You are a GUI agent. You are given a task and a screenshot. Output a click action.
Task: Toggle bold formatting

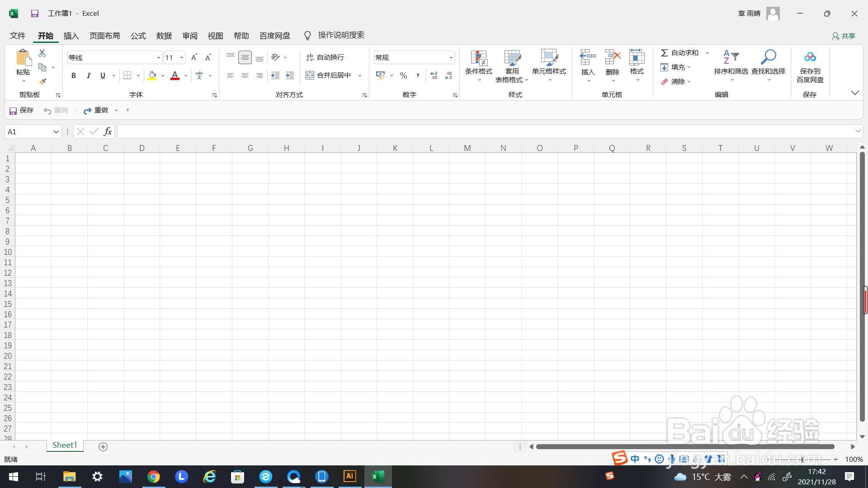[74, 76]
